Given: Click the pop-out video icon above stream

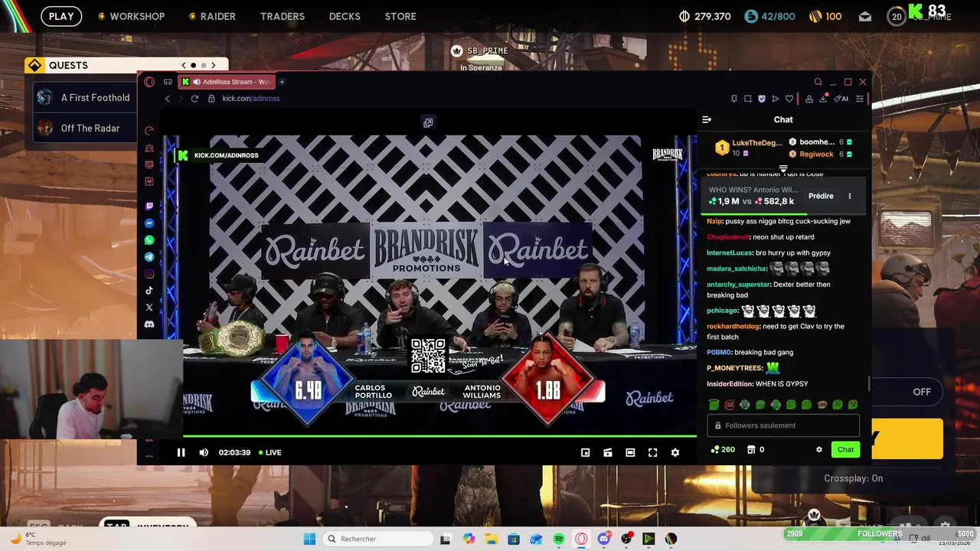Looking at the screenshot, I should (428, 122).
